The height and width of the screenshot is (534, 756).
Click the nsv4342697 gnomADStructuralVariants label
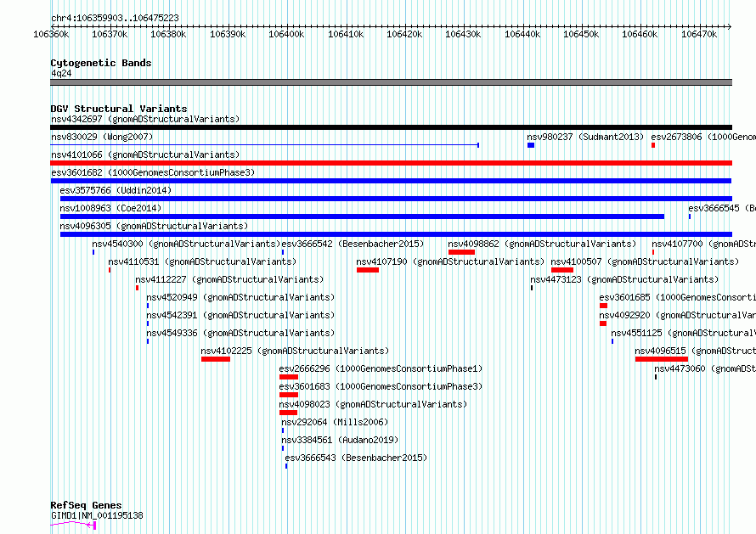[x=145, y=119]
